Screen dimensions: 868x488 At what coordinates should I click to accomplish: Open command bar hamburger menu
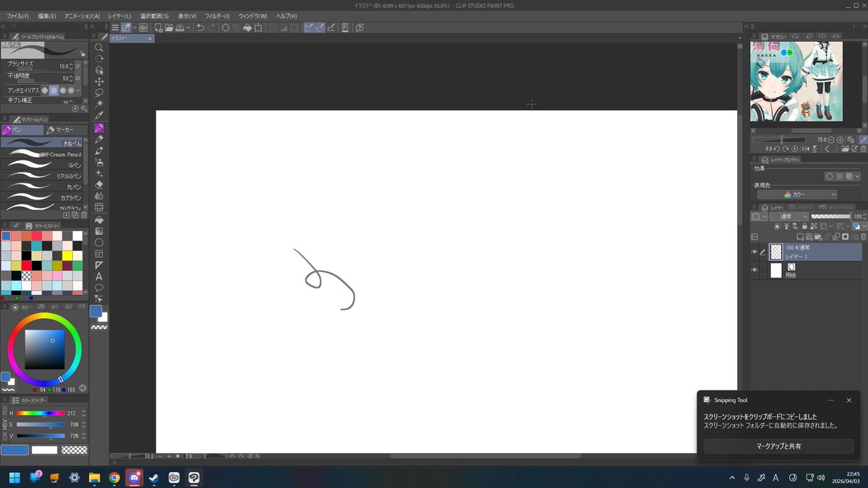[x=115, y=27]
